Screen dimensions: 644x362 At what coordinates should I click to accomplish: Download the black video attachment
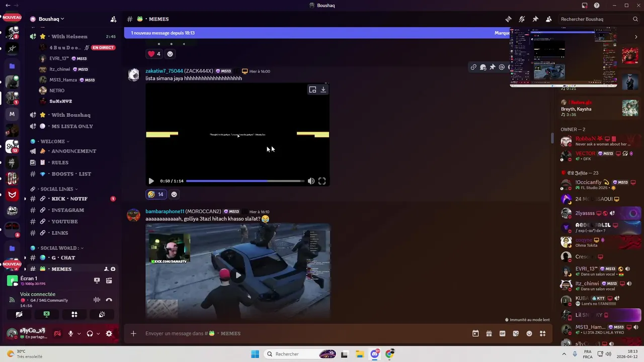[324, 89]
